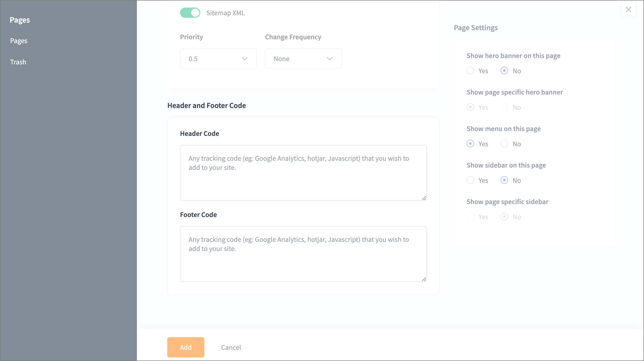Click resize grip of Footer Code textarea
The width and height of the screenshot is (644, 361).
pos(424,279)
